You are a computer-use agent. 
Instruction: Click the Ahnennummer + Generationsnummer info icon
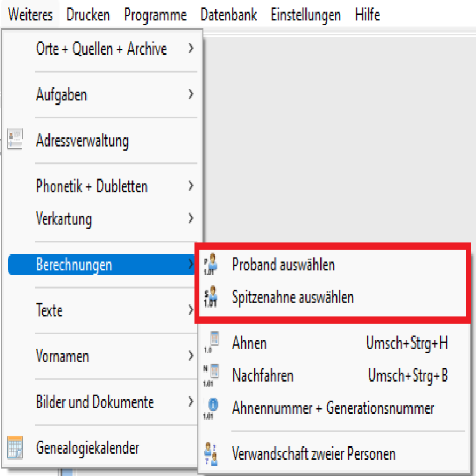tap(211, 408)
